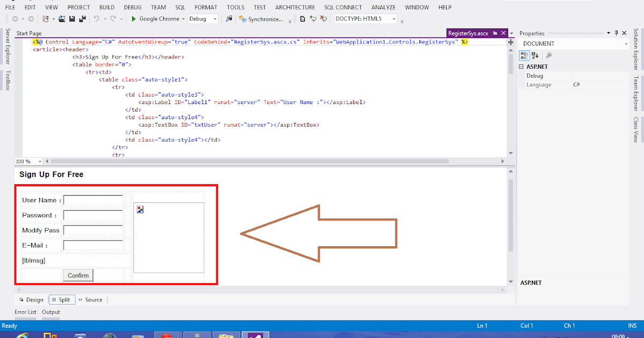Open the Debug configuration dropdown

[x=203, y=18]
